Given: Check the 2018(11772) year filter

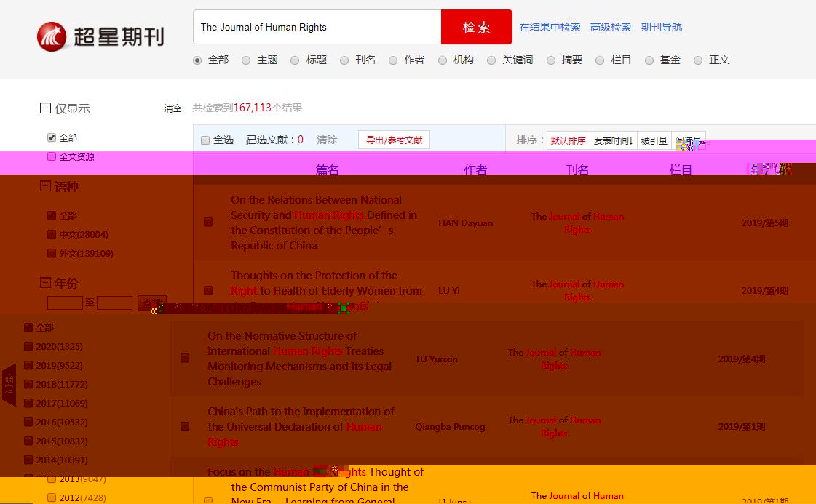Looking at the screenshot, I should point(28,385).
